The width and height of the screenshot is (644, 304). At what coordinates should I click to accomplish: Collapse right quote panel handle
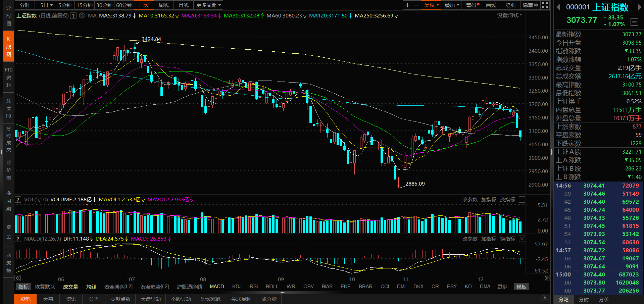[x=552, y=152]
